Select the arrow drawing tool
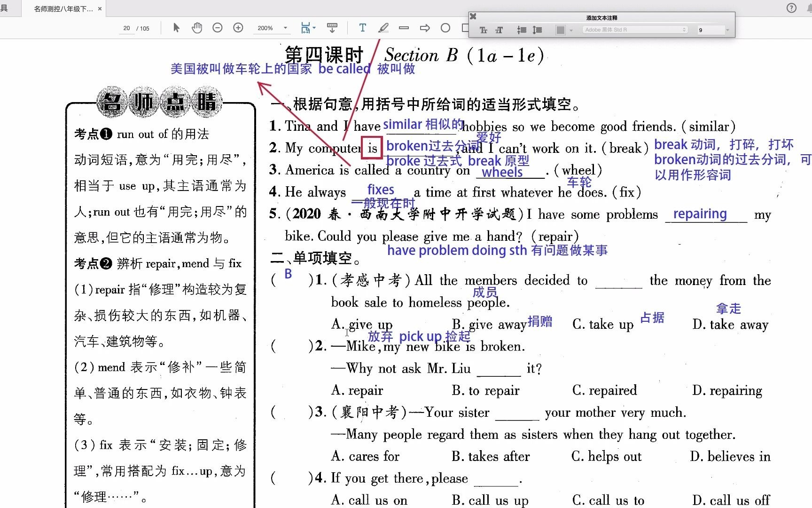The height and width of the screenshot is (508, 812). (x=425, y=28)
